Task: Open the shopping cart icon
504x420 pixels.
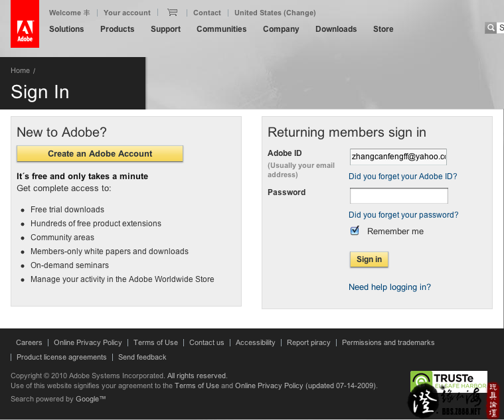Action: coord(172,13)
